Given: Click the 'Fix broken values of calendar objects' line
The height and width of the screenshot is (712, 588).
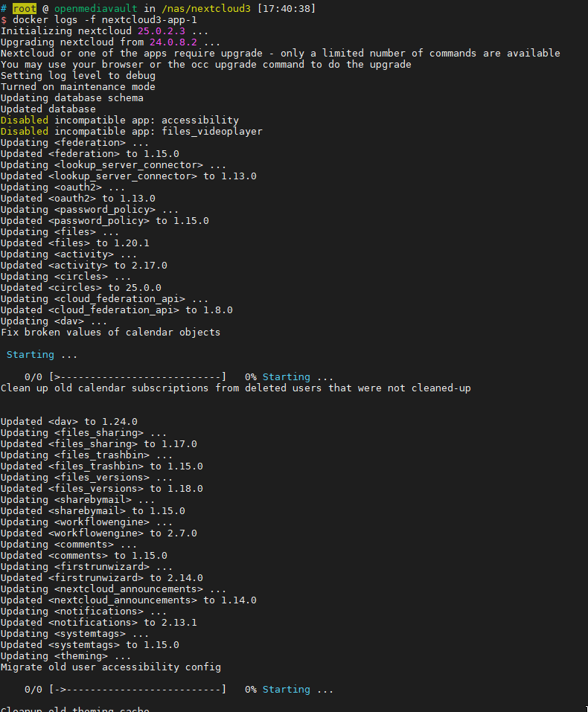Looking at the screenshot, I should [110, 332].
